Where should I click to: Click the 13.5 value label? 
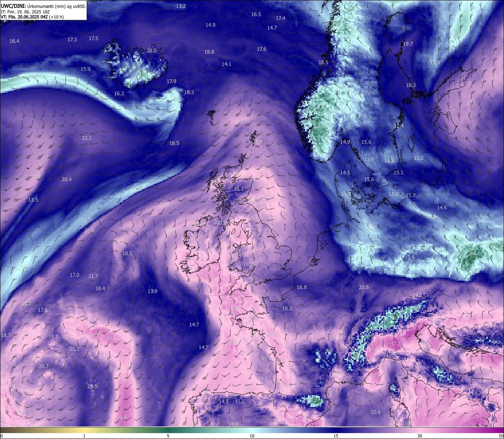[33, 200]
